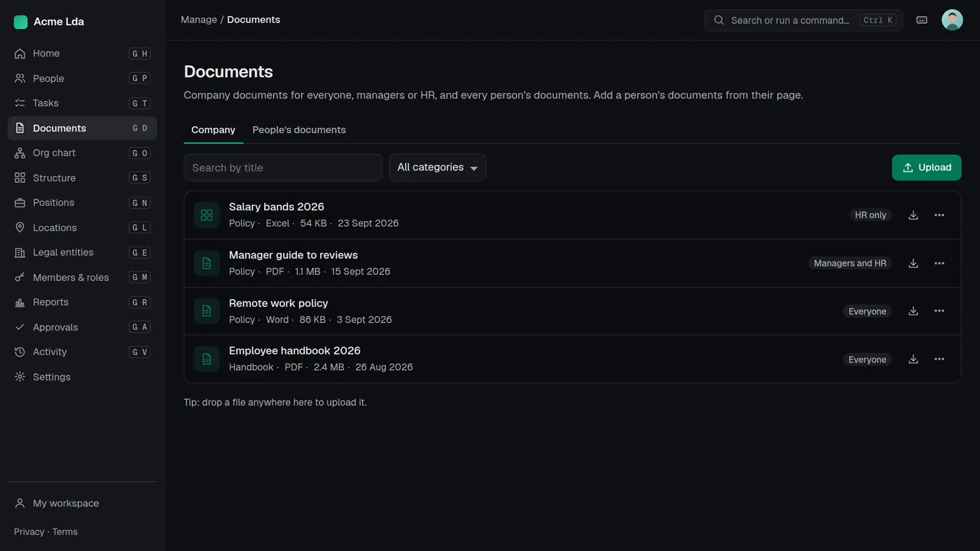980x551 pixels.
Task: Open the Activity page
Action: pos(82,352)
